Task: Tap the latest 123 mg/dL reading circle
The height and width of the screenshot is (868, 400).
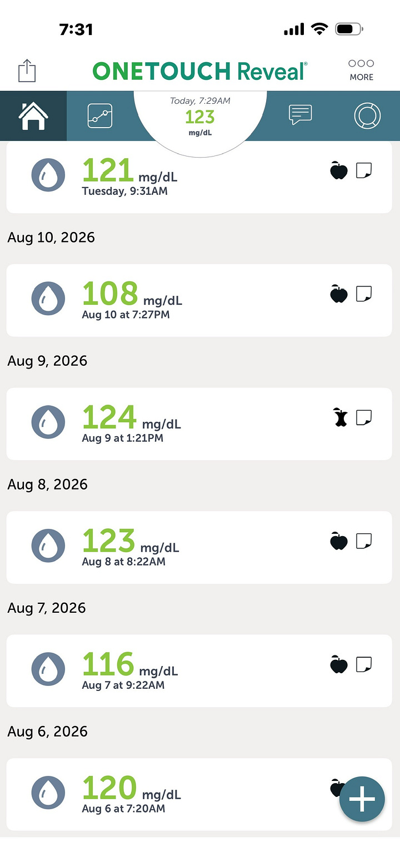Action: pyautogui.click(x=200, y=117)
